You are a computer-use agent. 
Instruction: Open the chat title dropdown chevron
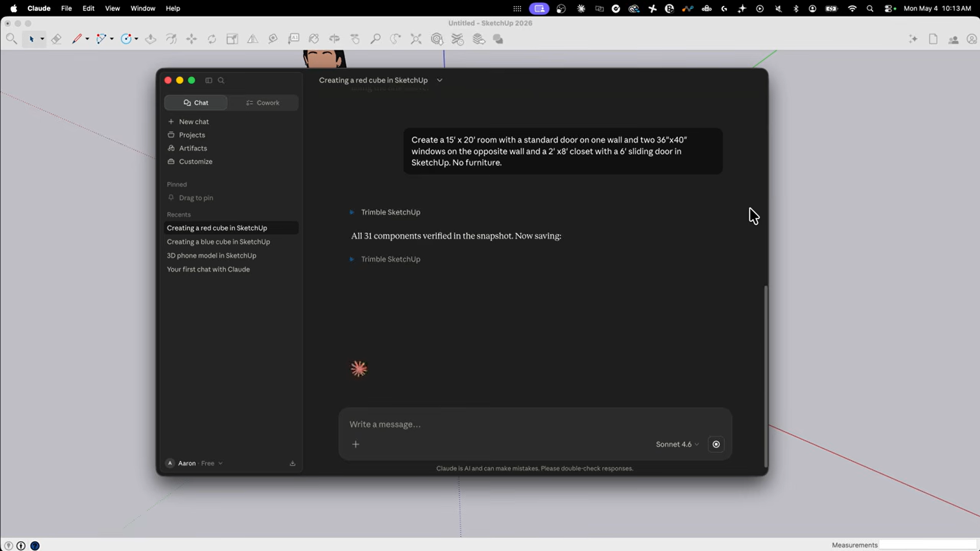pyautogui.click(x=440, y=80)
